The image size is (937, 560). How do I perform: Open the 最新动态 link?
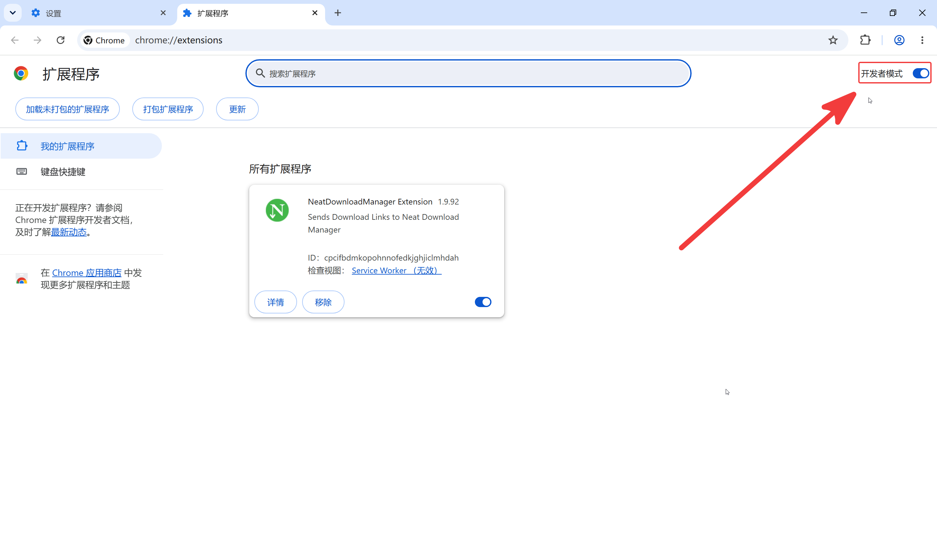69,232
